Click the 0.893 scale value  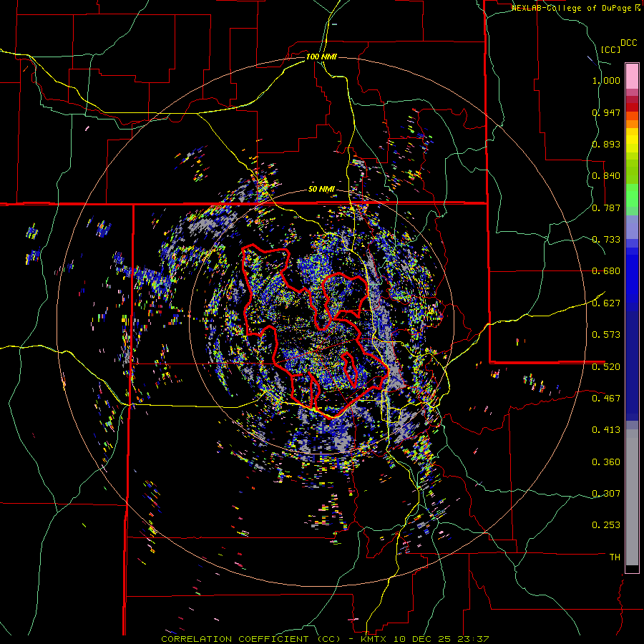[606, 144]
